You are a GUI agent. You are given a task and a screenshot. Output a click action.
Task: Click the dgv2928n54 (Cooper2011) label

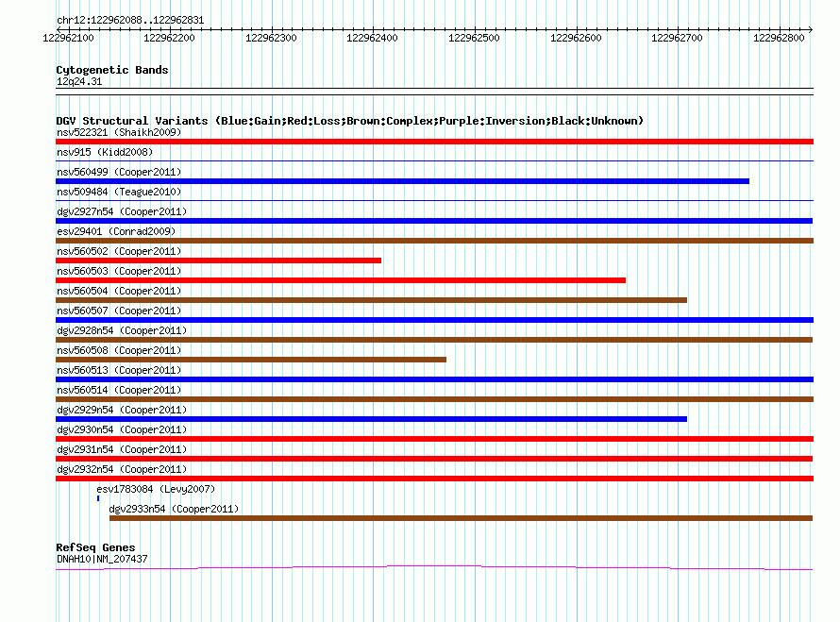pos(122,330)
